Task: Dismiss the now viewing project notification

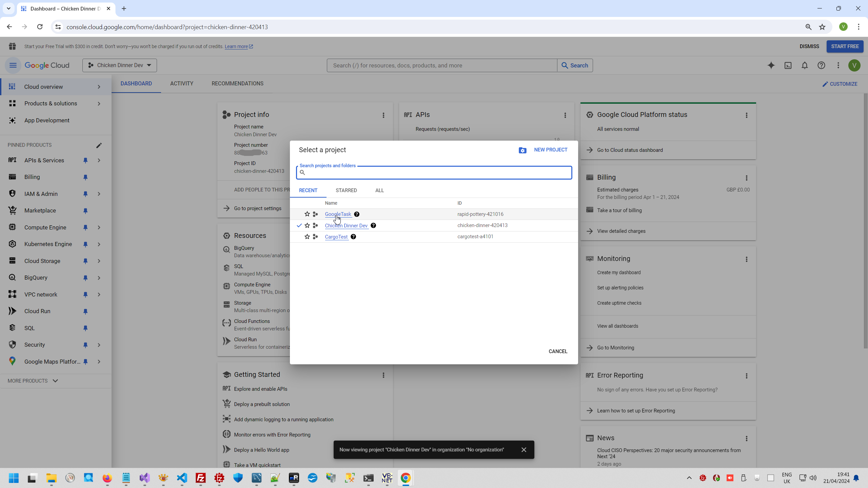Action: tap(524, 450)
